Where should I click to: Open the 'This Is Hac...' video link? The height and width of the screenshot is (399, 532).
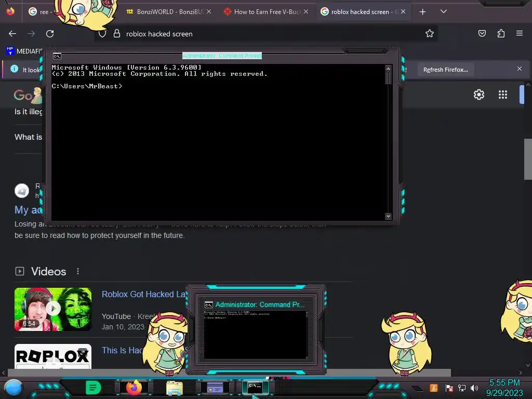[122, 350]
